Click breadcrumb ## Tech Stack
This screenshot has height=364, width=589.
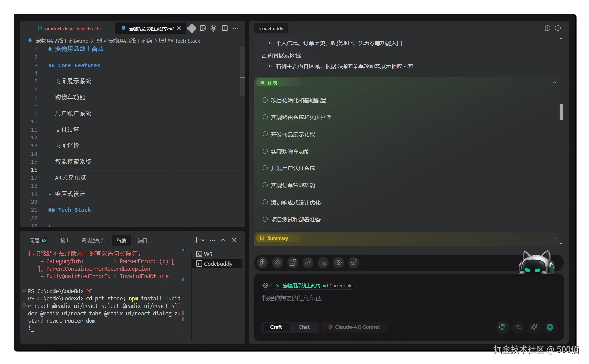pyautogui.click(x=183, y=41)
